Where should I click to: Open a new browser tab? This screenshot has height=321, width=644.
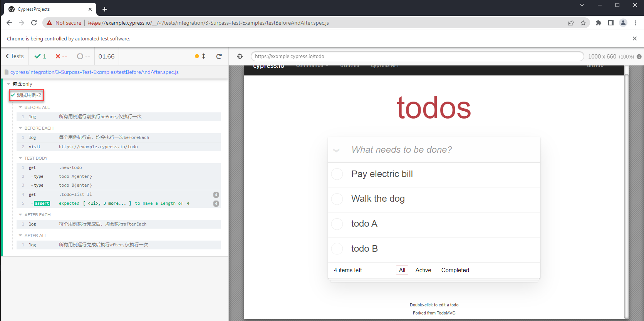pos(105,9)
